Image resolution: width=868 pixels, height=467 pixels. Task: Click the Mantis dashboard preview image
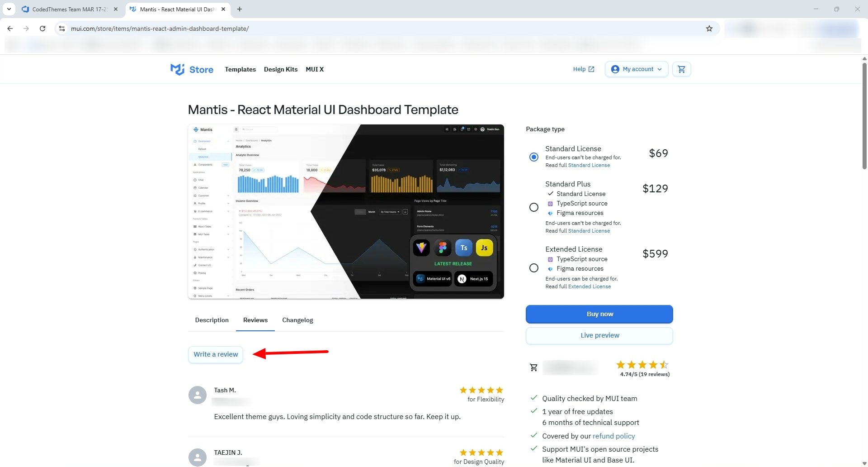pyautogui.click(x=346, y=211)
